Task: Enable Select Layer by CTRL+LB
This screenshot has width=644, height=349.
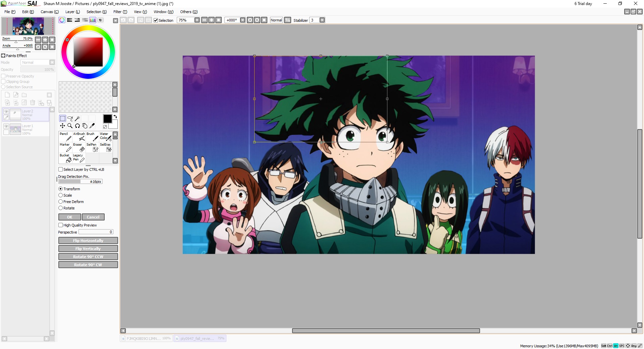Action: 61,169
